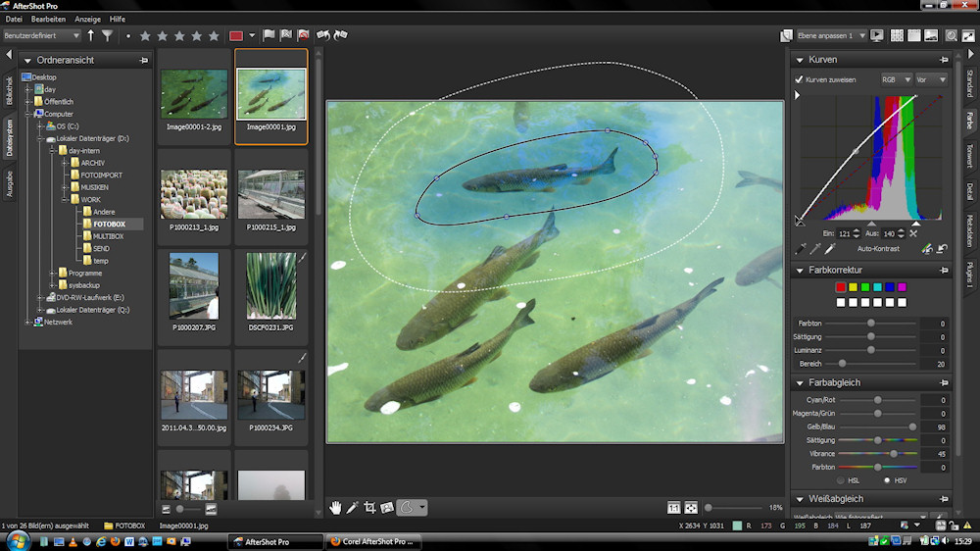Select the HSL radio button

tap(840, 480)
